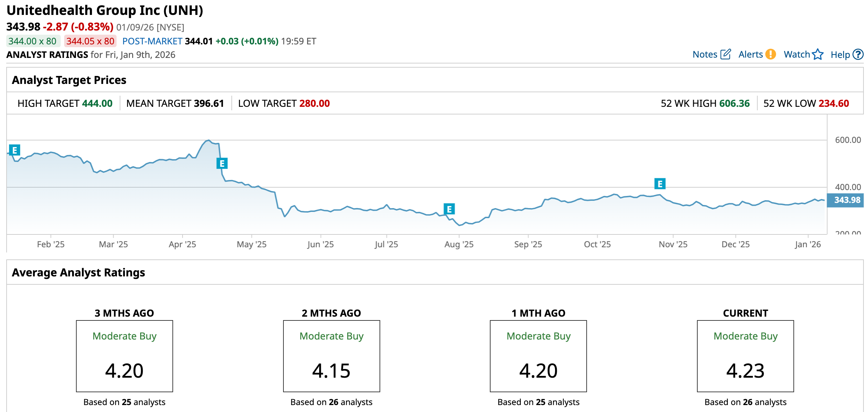Open the Notes link

click(x=705, y=54)
